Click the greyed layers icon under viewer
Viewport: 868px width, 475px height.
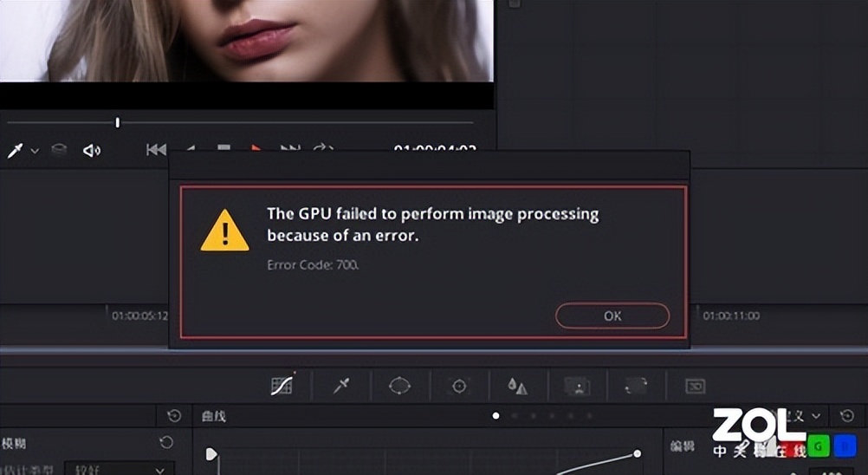coord(59,150)
